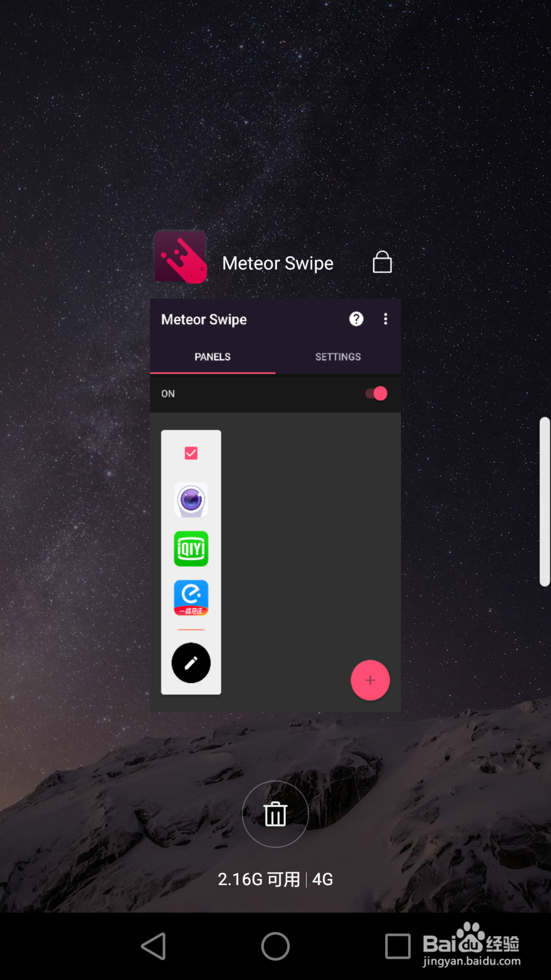Tap the pink plus add button
The image size is (551, 980).
(370, 680)
